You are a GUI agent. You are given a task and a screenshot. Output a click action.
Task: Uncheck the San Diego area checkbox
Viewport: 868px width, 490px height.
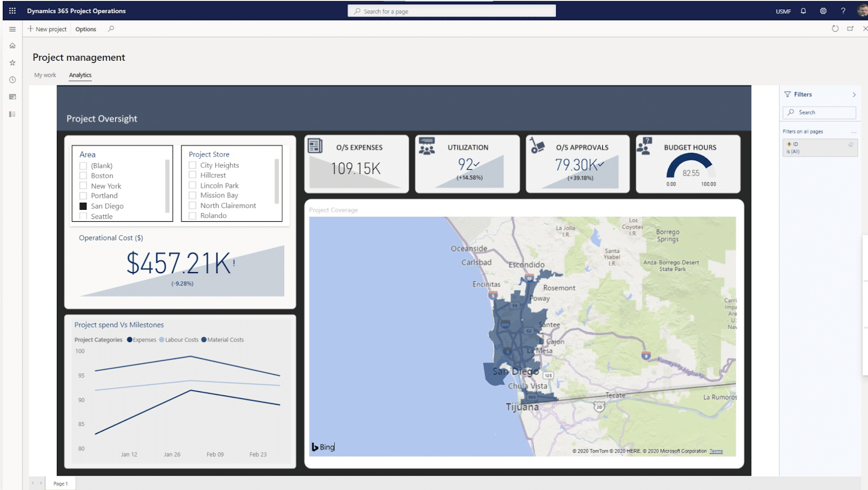click(83, 206)
